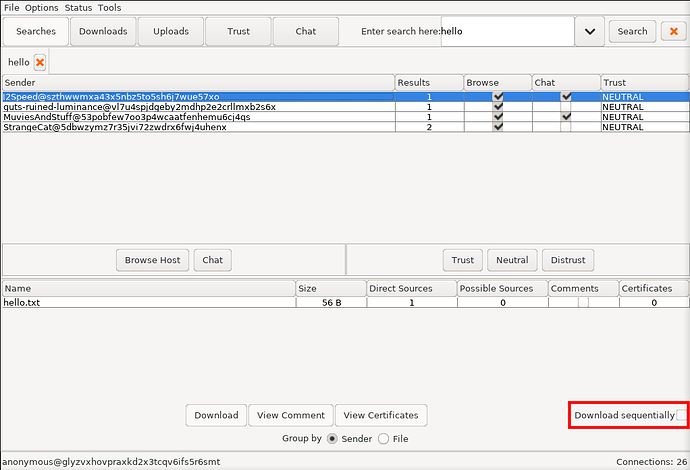The height and width of the screenshot is (470, 690).
Task: Open the Tools menu
Action: tap(109, 7)
